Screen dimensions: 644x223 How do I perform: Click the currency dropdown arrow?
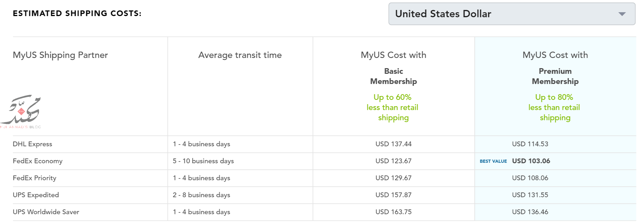(622, 14)
